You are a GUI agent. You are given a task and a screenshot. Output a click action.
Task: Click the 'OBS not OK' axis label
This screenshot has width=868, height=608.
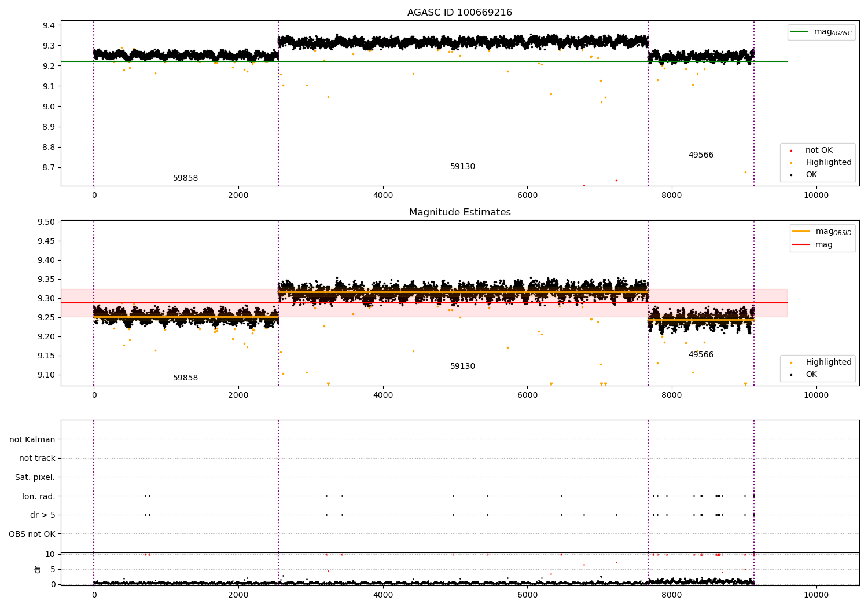point(32,534)
